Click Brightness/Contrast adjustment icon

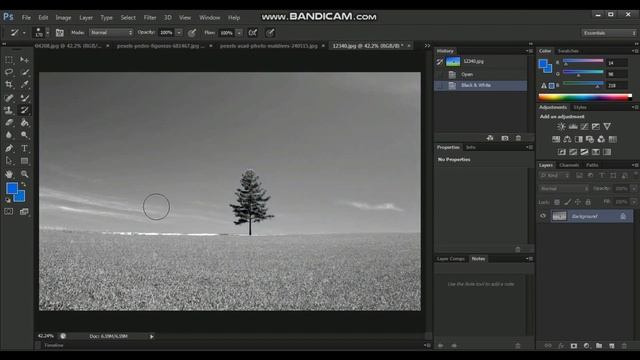coord(562,127)
